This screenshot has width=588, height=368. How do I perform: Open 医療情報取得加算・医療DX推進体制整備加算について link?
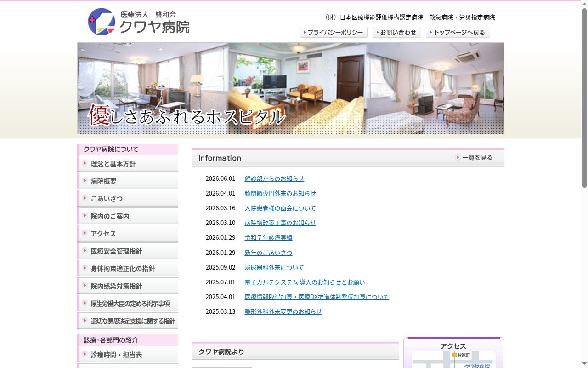coord(317,297)
